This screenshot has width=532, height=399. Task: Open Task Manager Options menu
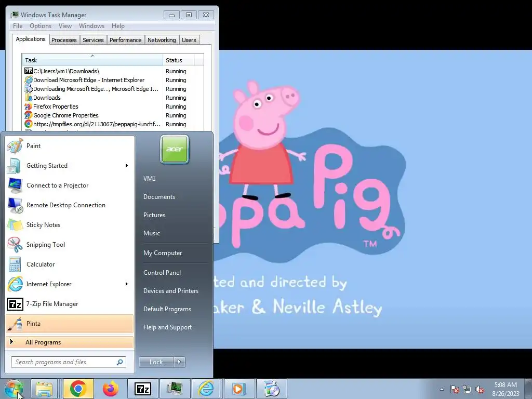[x=41, y=26]
